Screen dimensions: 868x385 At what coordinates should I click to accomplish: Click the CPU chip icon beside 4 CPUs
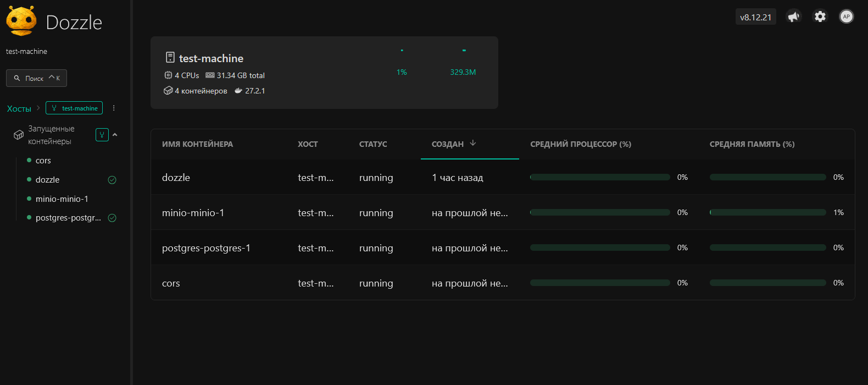pyautogui.click(x=168, y=75)
